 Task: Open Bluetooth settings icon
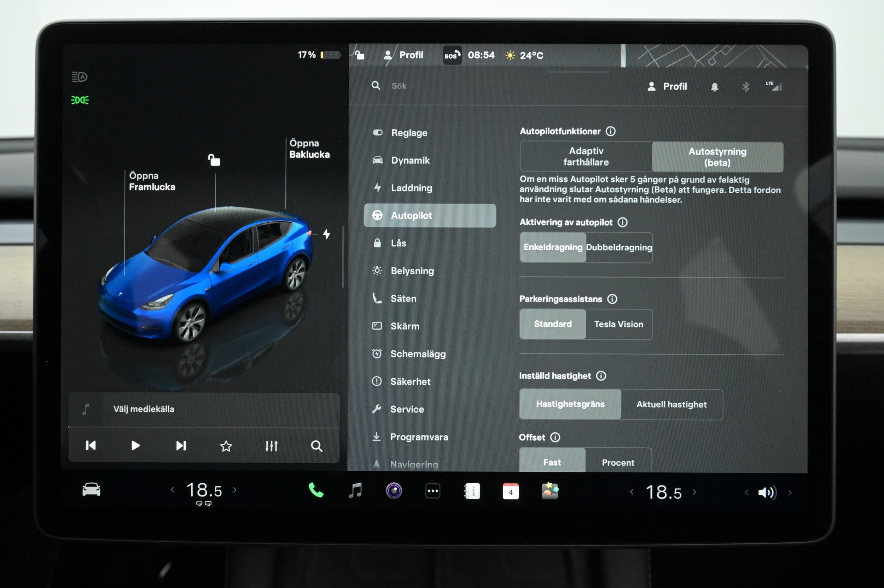pyautogui.click(x=746, y=87)
